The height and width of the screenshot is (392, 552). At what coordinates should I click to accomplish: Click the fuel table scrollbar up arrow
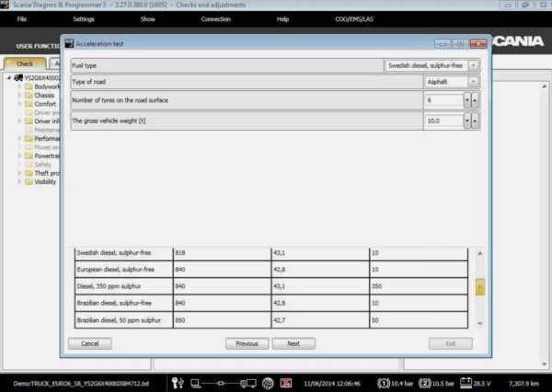[480, 253]
